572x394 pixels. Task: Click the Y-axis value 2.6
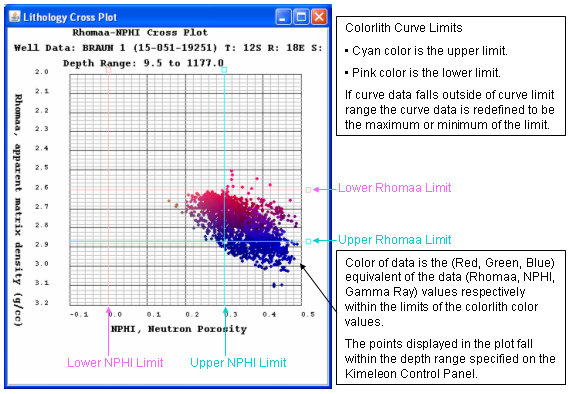click(x=42, y=188)
